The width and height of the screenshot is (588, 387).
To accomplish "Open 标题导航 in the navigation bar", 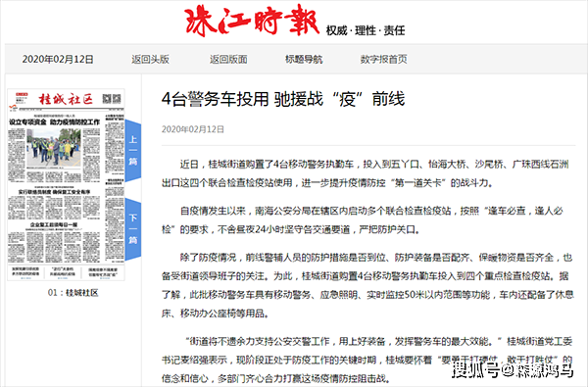I will [x=304, y=59].
